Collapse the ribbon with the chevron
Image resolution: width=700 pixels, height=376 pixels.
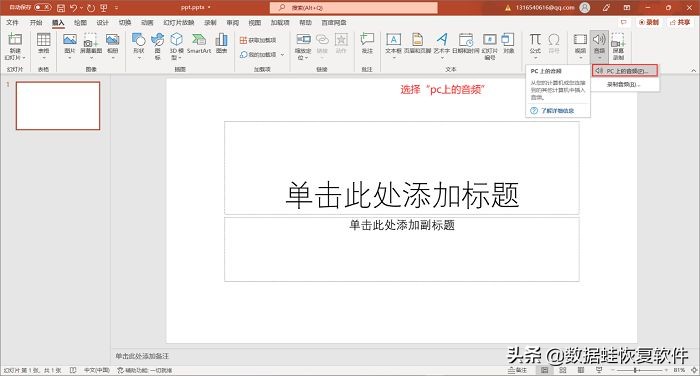(693, 71)
